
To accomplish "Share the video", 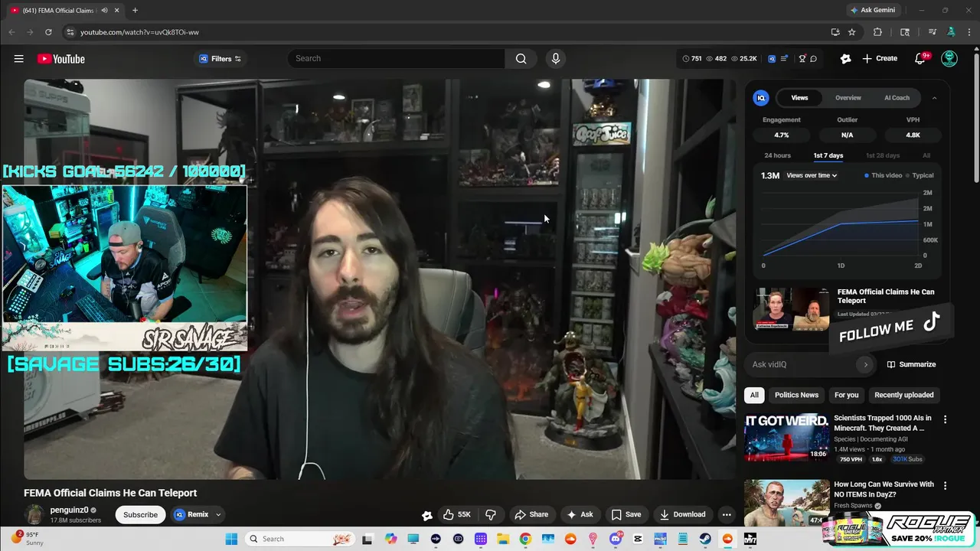I will click(531, 514).
